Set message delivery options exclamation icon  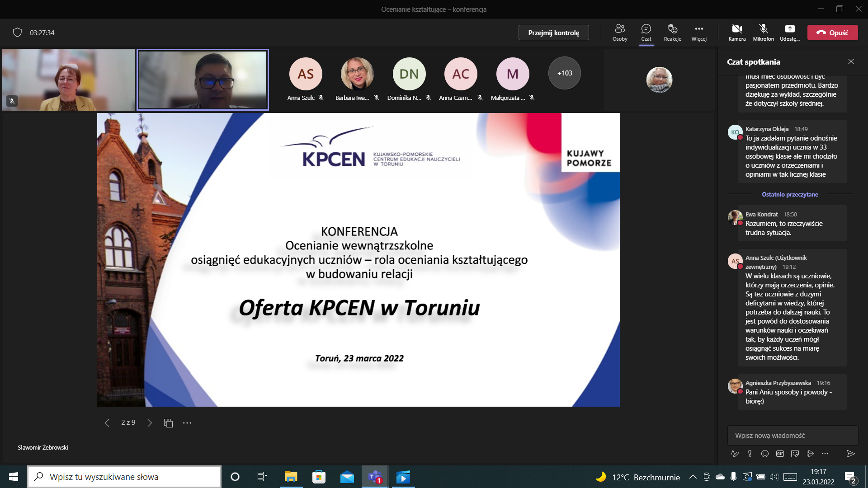[x=750, y=454]
